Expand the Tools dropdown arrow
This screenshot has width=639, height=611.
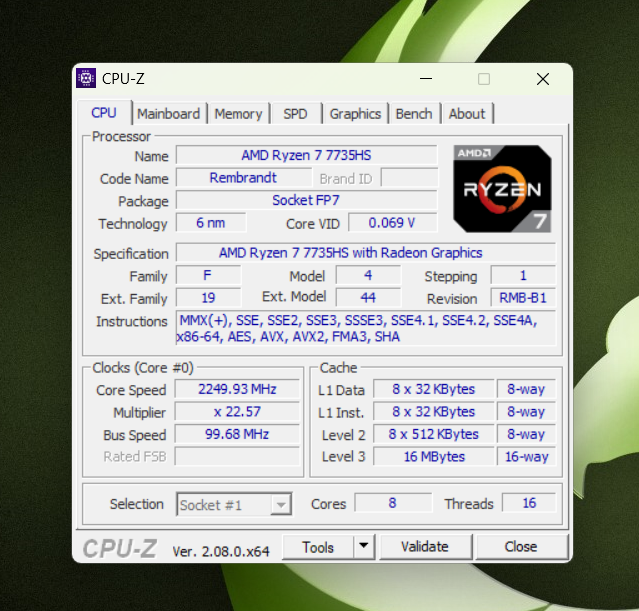tap(364, 546)
